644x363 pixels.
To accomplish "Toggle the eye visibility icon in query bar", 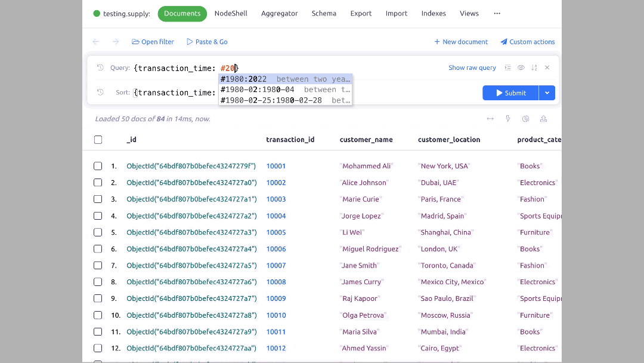I will (x=521, y=67).
